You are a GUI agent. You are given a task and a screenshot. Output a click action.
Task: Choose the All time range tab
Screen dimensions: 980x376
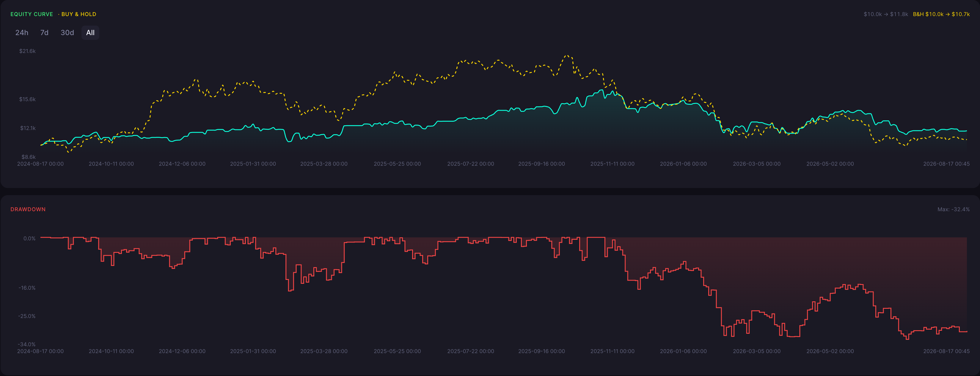[90, 33]
